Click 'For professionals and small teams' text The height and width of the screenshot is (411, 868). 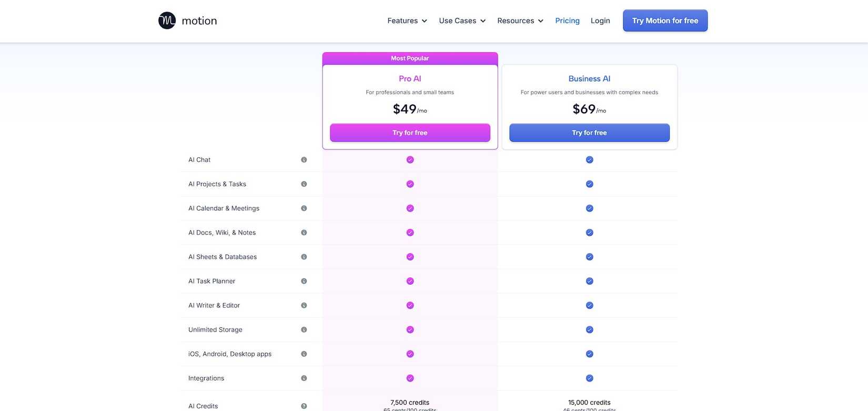click(x=410, y=92)
